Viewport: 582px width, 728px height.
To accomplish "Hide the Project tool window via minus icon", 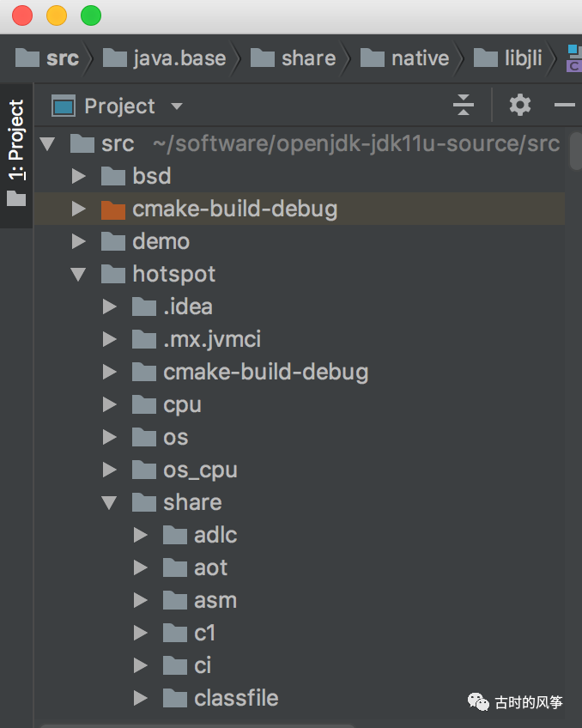I will (x=564, y=105).
